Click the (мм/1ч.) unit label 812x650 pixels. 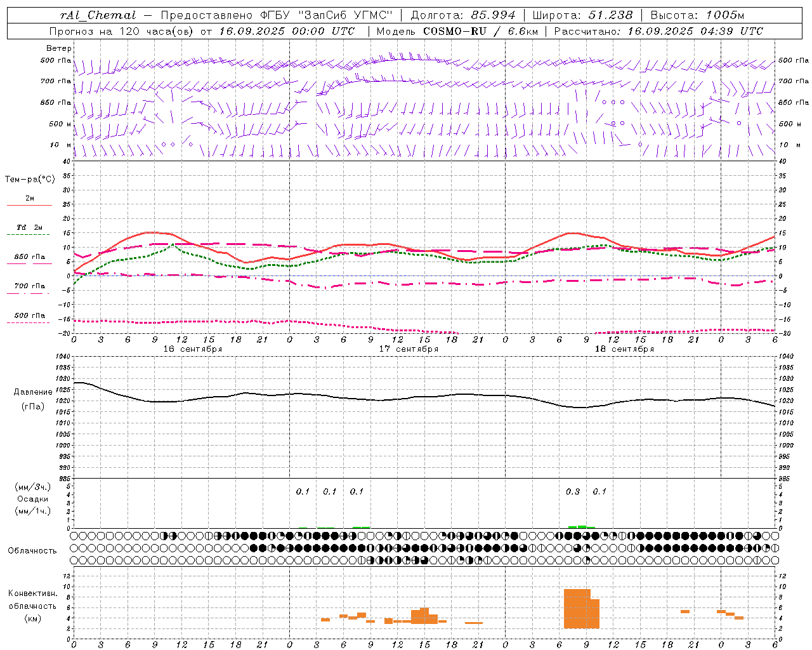coord(33,511)
